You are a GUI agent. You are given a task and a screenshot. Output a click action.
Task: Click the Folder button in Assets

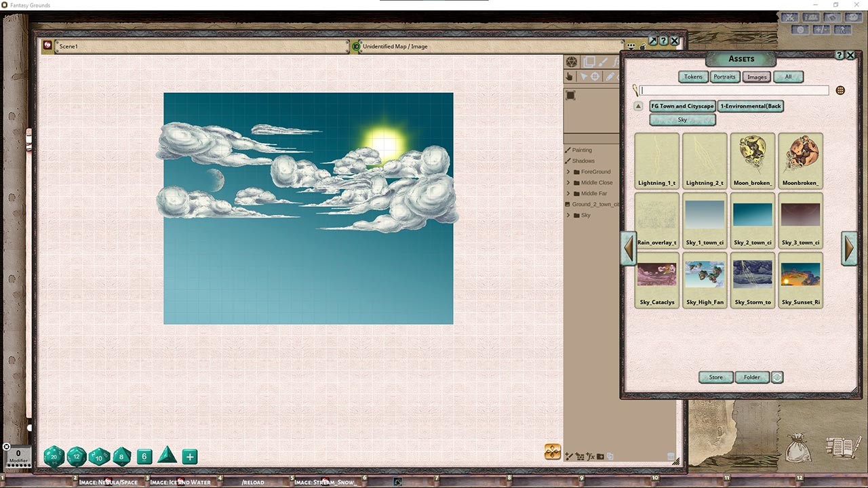[x=752, y=377]
